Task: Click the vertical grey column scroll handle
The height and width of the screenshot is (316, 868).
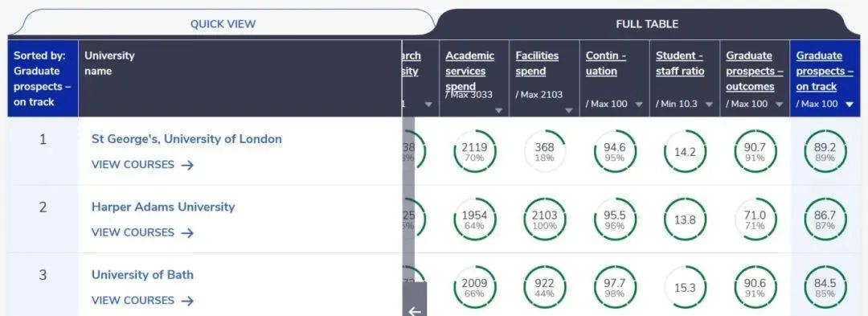Action: tap(408, 199)
